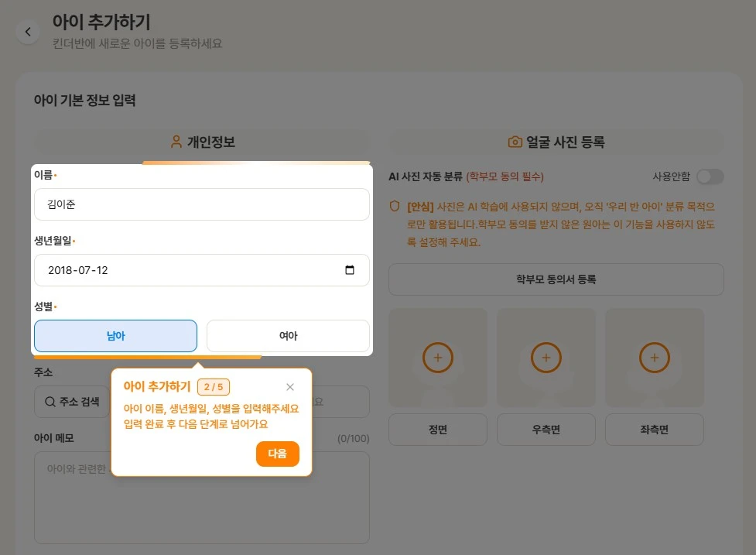Click the 이름 input with 김이준
Image resolution: width=756 pixels, height=555 pixels.
pyautogui.click(x=202, y=204)
